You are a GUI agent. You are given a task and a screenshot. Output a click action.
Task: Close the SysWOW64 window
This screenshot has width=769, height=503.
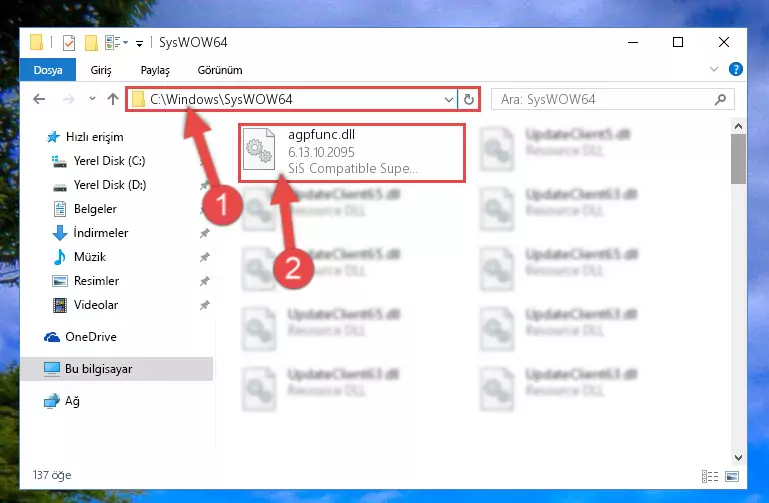click(x=723, y=42)
